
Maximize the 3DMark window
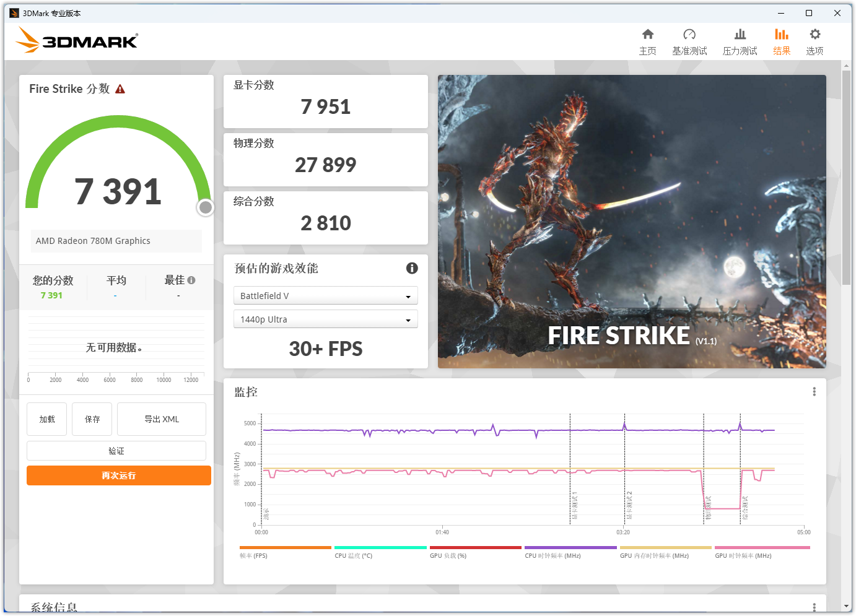(809, 13)
